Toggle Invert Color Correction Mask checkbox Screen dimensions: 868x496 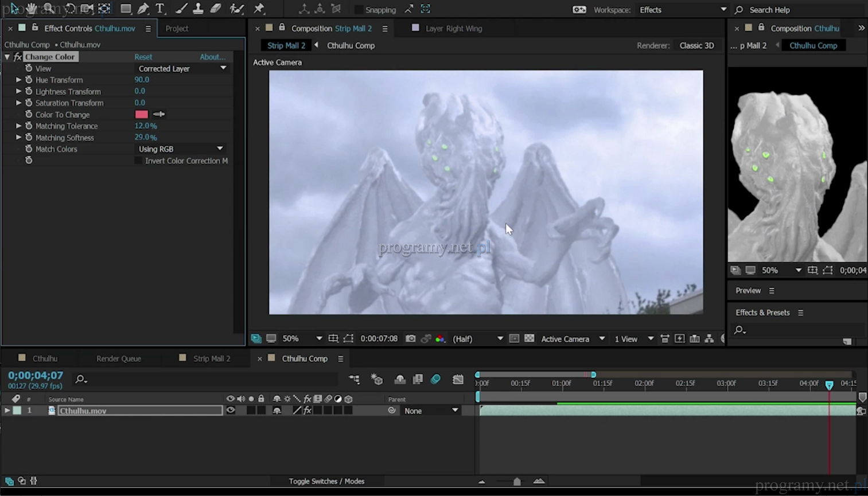pyautogui.click(x=138, y=161)
